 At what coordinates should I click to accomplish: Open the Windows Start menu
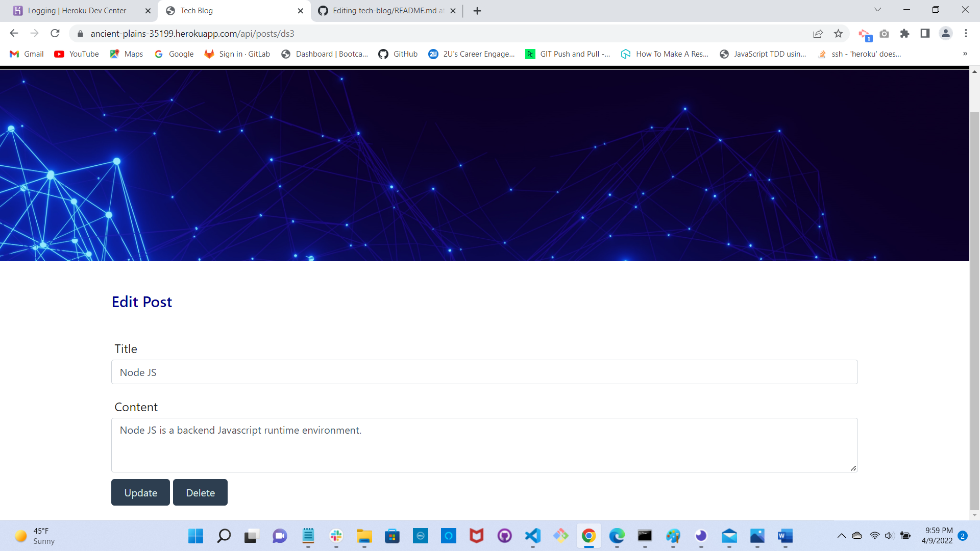point(195,536)
